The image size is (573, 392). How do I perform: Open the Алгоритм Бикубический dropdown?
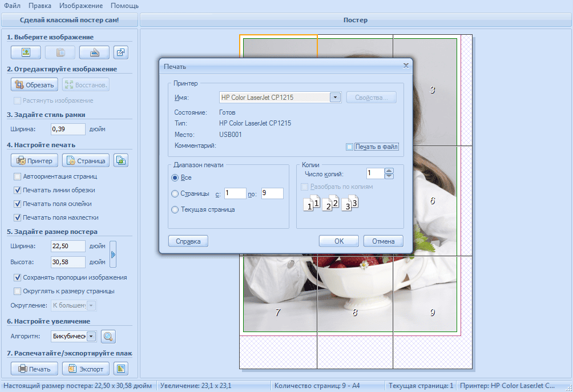91,336
